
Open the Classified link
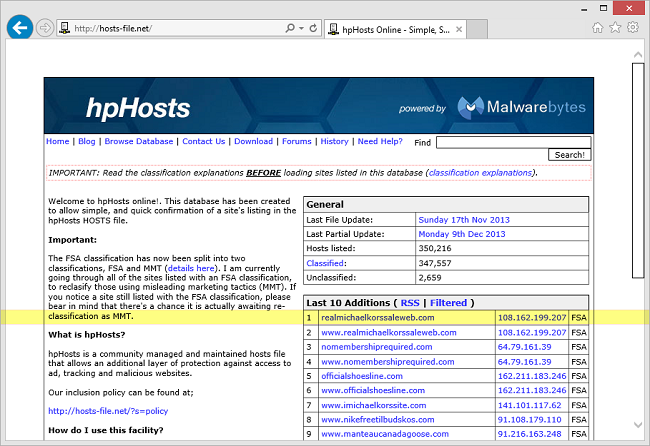(x=325, y=263)
